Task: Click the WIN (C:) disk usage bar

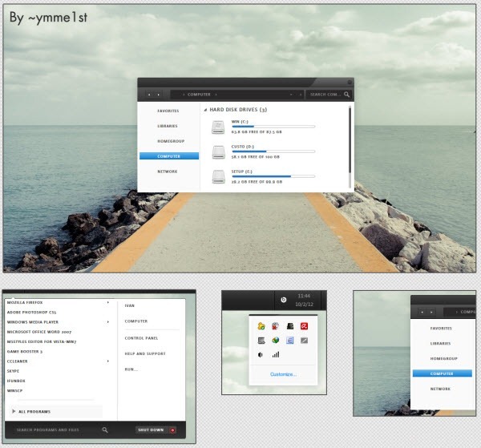Action: coord(273,127)
